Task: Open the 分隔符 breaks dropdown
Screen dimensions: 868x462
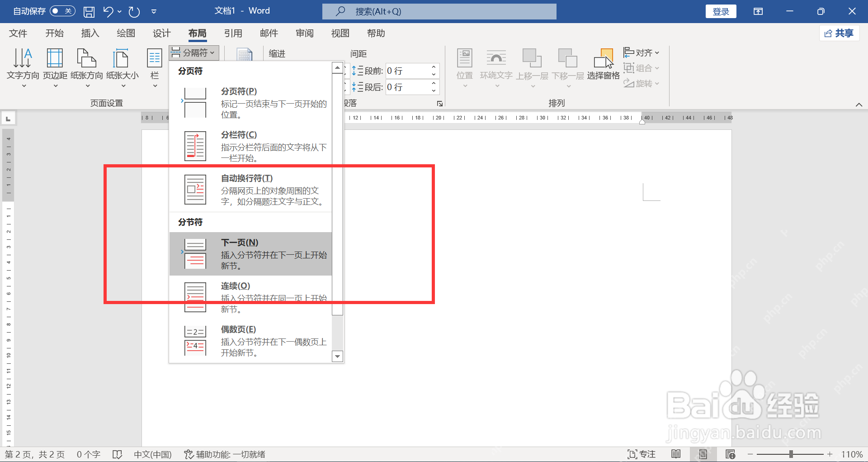Action: [194, 53]
